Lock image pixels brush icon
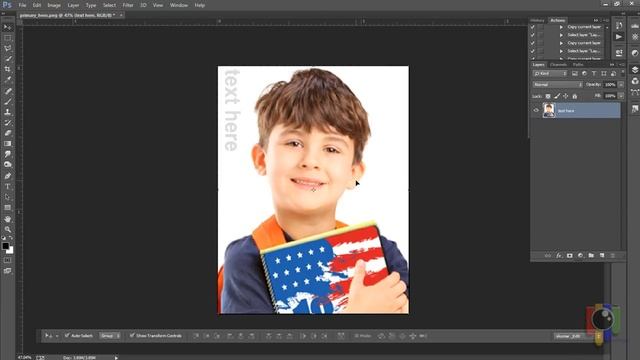640x360 pixels. pos(557,96)
